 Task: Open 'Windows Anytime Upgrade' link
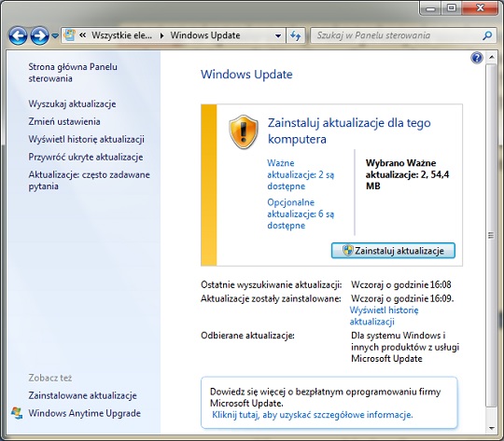[85, 413]
